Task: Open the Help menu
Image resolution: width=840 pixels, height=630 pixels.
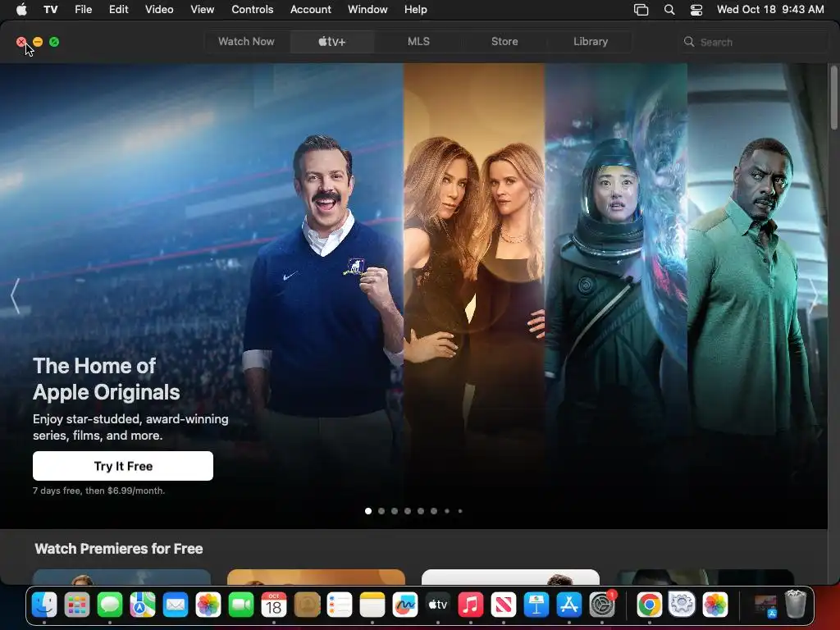Action: click(x=415, y=9)
